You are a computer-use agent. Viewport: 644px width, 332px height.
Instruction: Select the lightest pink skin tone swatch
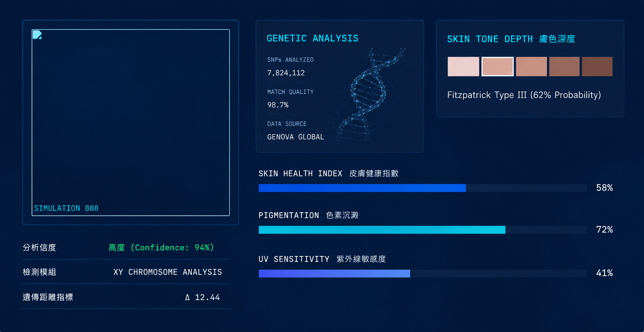click(x=463, y=66)
